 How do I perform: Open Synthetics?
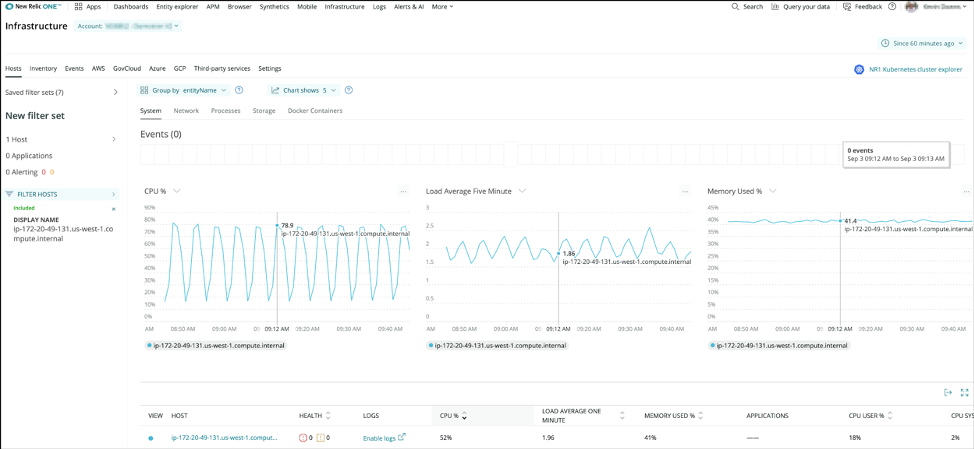click(274, 7)
